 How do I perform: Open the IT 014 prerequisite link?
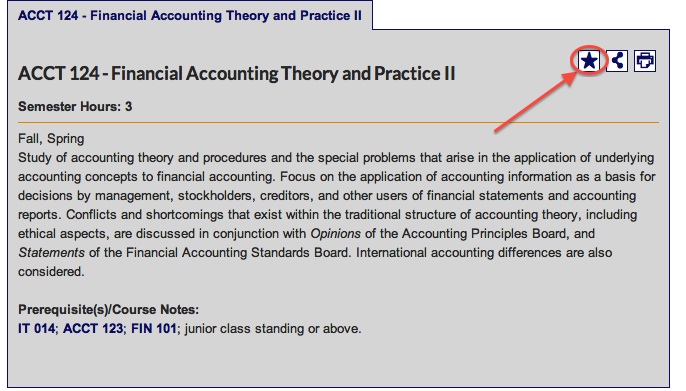tap(37, 328)
